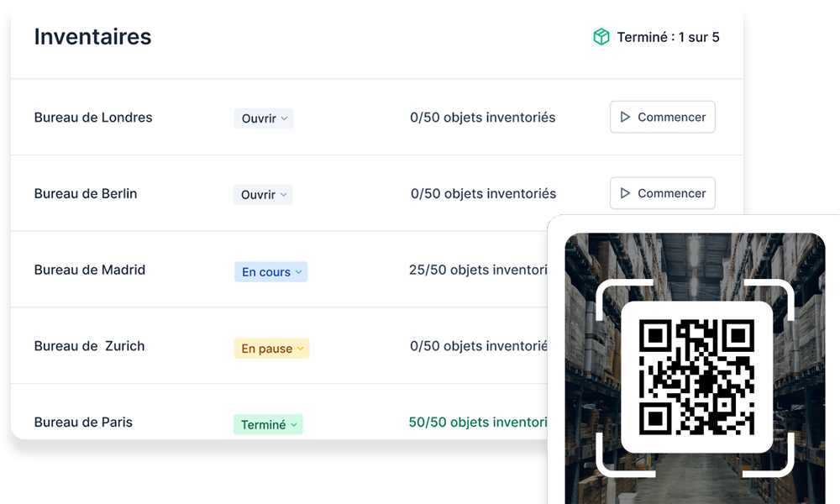Click the green box icon beside Terminé
The width and height of the screenshot is (840, 504).
601,37
